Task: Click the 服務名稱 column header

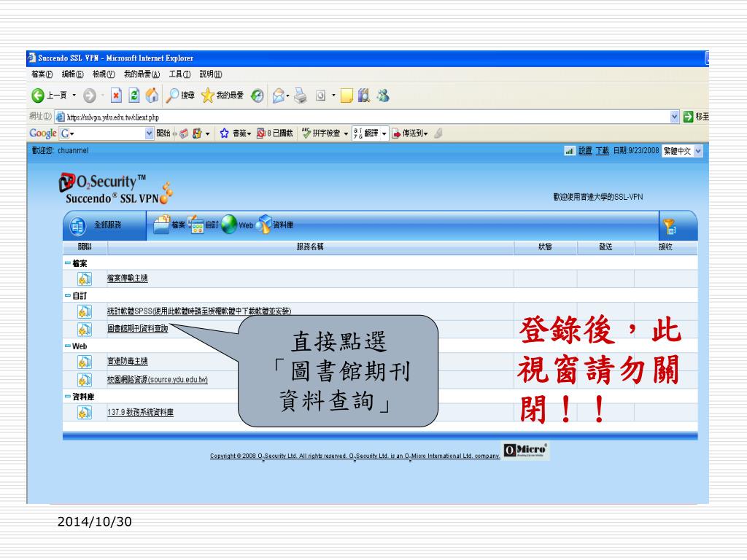Action: 310,246
